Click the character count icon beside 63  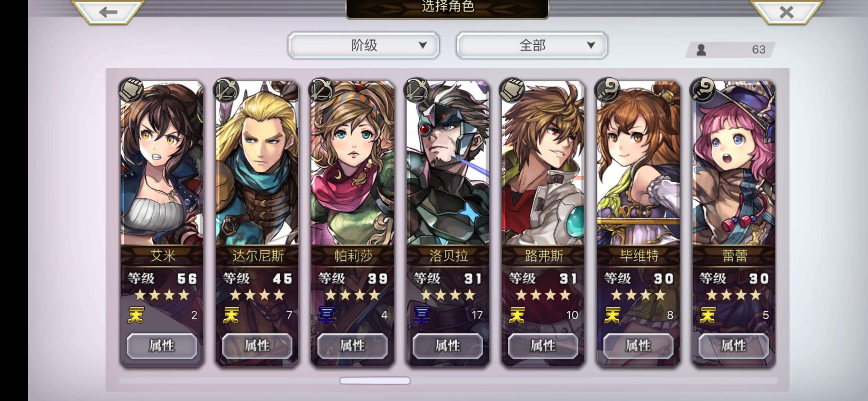coord(701,50)
